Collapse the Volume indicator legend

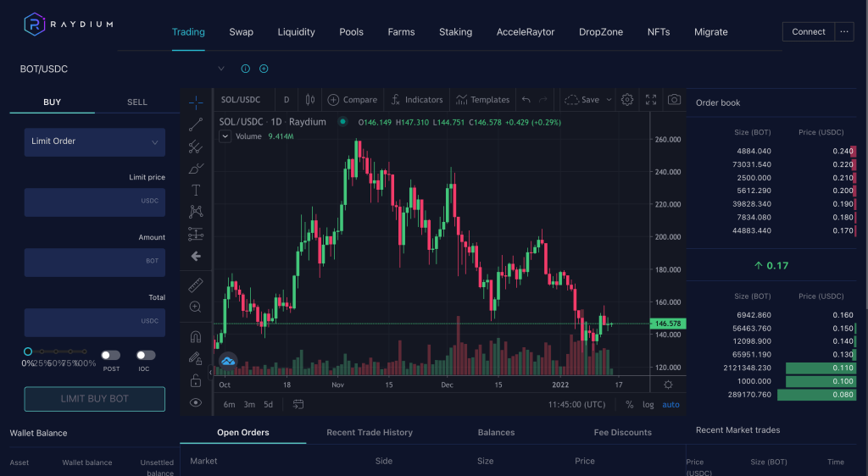[225, 136]
